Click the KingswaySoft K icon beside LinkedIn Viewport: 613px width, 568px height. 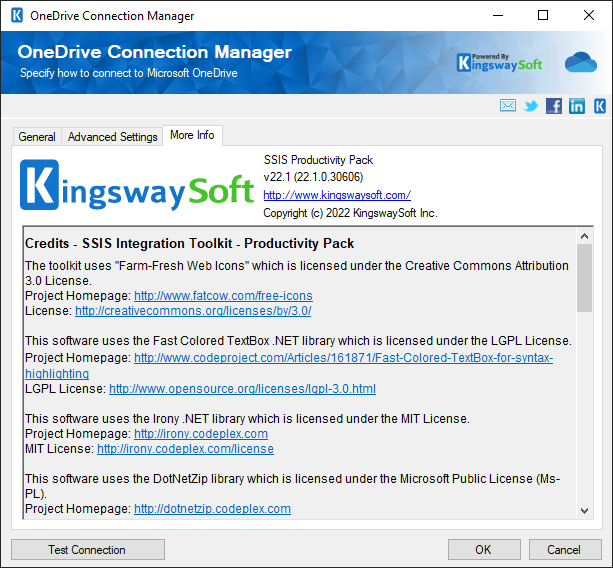[600, 106]
